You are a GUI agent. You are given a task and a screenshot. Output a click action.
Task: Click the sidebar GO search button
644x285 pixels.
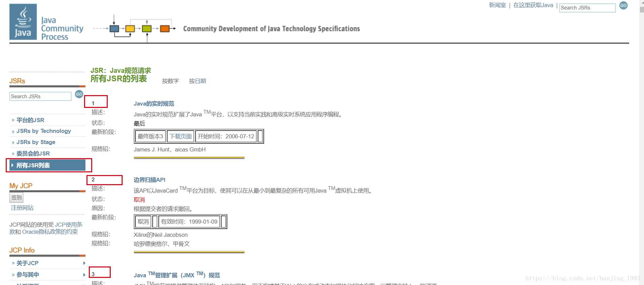[x=79, y=94]
